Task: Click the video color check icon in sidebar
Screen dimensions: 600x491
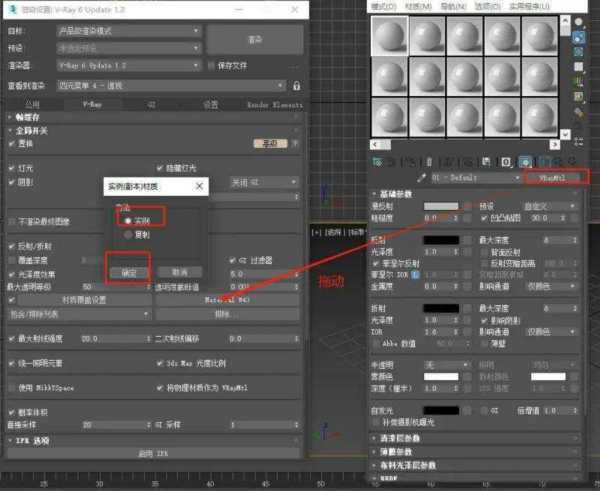Action: pyautogui.click(x=579, y=81)
